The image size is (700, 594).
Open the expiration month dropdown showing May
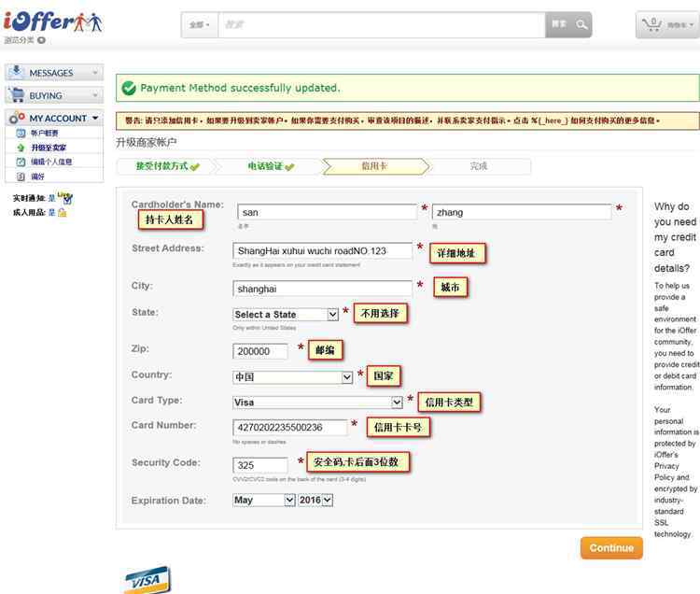263,501
